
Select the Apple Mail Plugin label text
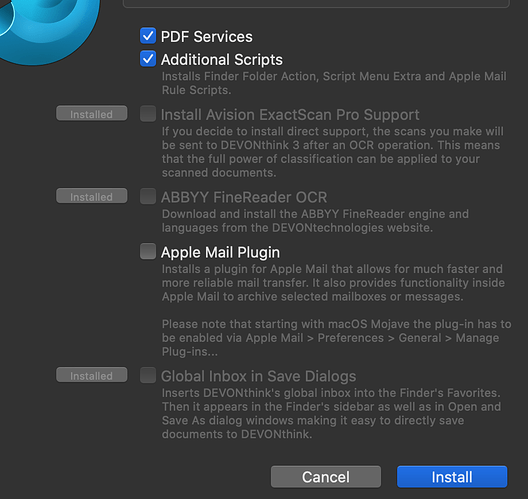221,252
